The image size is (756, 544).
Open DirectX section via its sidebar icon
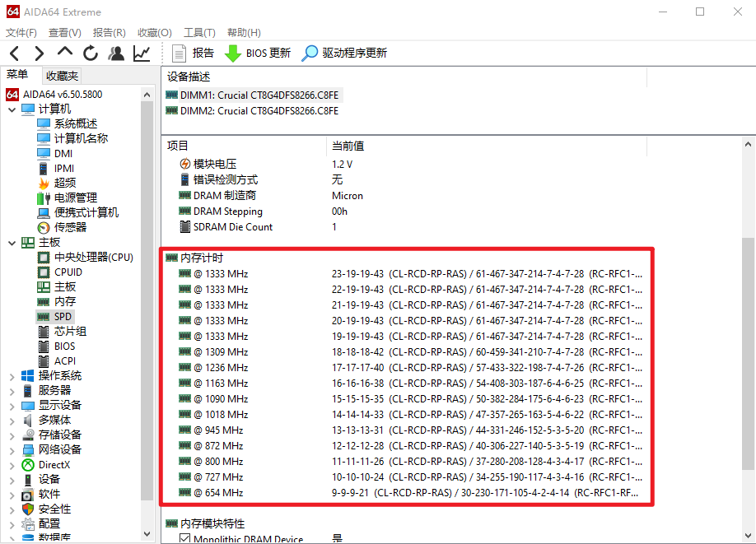26,464
